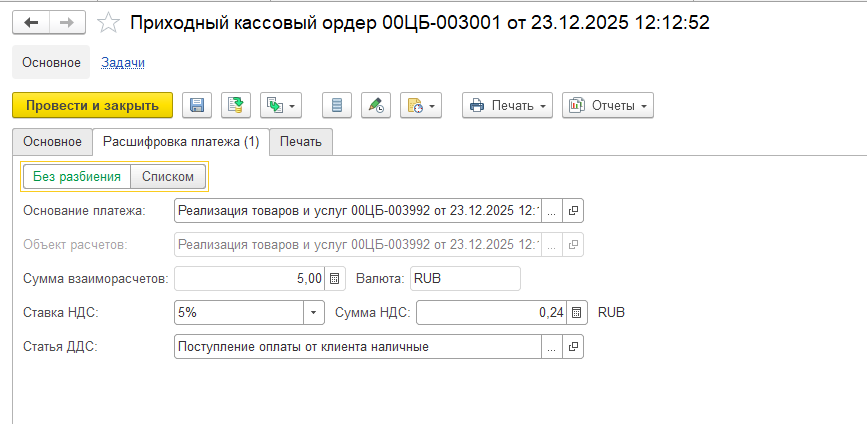The height and width of the screenshot is (424, 867).
Task: Open the Основание платежа linked document icon
Action: pyautogui.click(x=573, y=211)
